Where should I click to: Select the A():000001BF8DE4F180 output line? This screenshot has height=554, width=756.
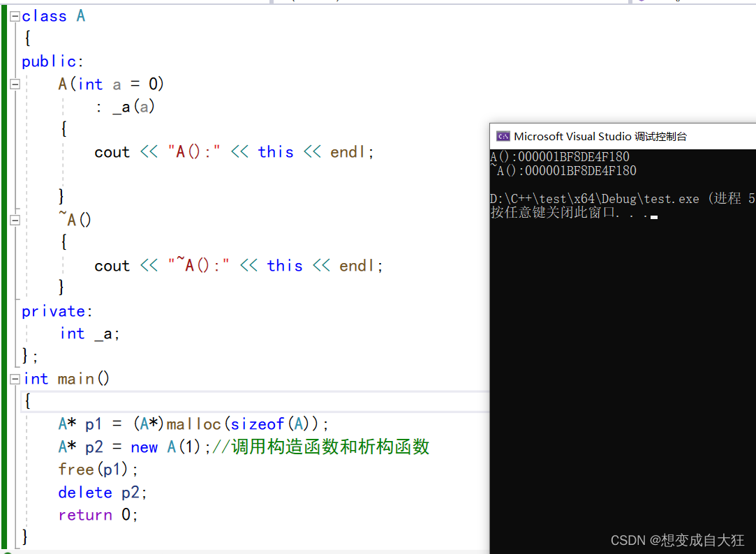(x=558, y=156)
